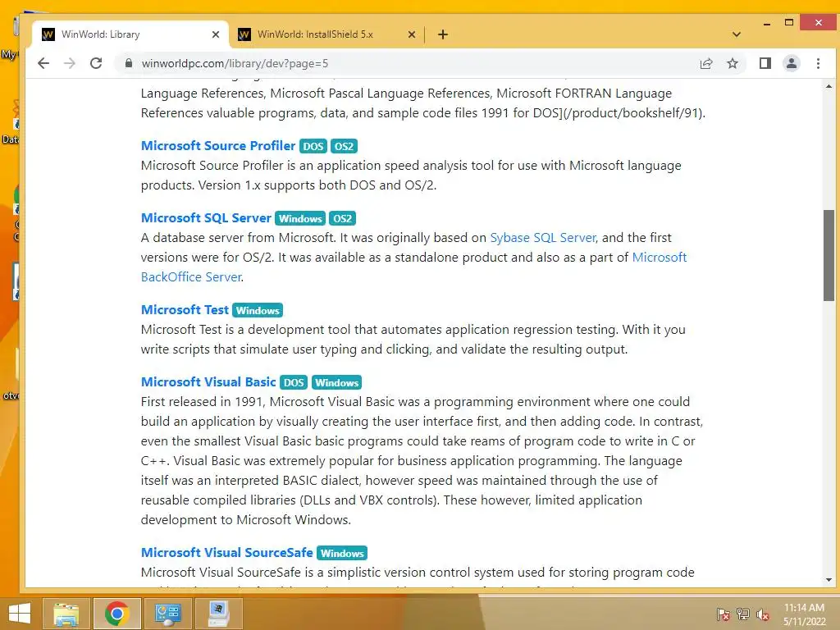This screenshot has width=840, height=630.
Task: Open File Explorer from the taskbar
Action: click(66, 614)
